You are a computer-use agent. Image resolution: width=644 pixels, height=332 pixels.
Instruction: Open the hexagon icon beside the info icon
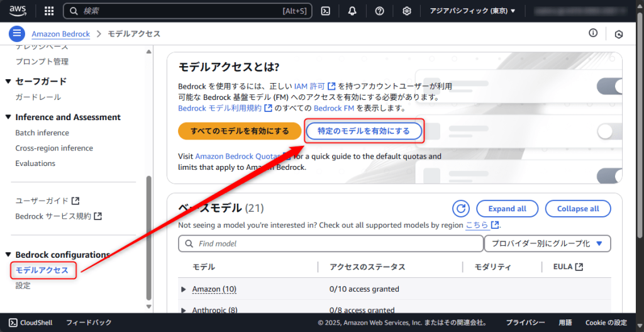click(x=619, y=35)
